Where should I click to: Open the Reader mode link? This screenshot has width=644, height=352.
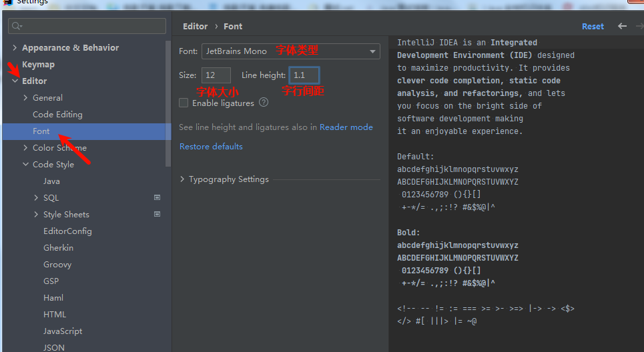(x=346, y=127)
